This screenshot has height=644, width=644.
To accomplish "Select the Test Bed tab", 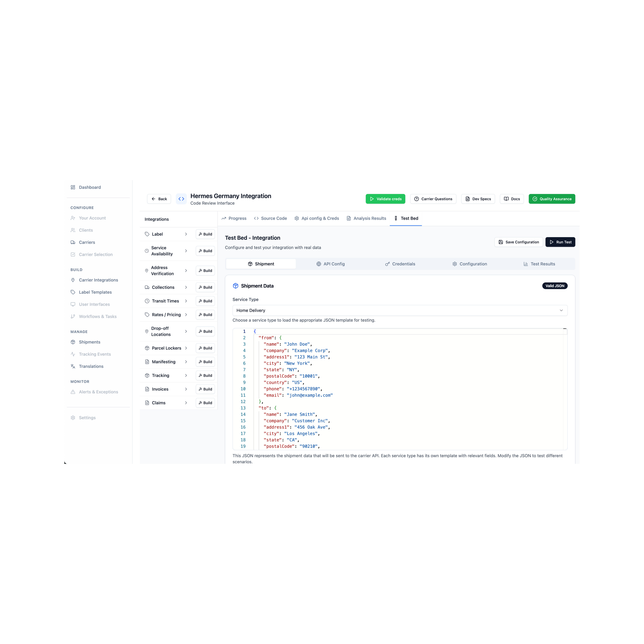I will tap(406, 218).
